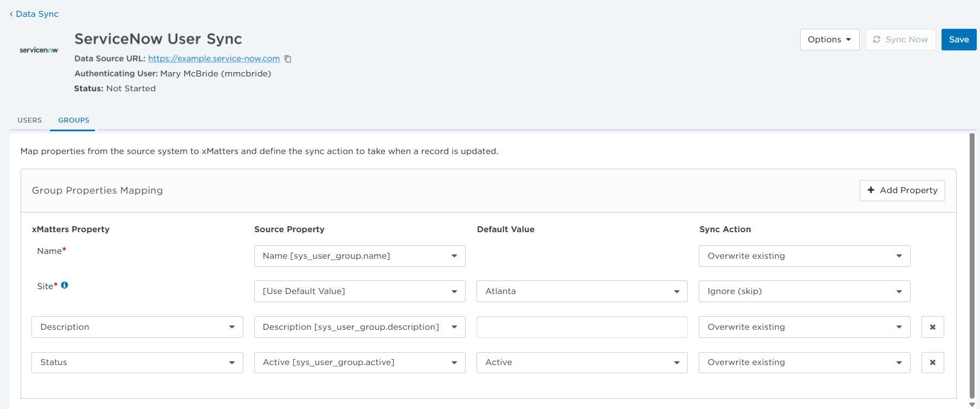
Task: Click the Description default value input field
Action: 582,327
